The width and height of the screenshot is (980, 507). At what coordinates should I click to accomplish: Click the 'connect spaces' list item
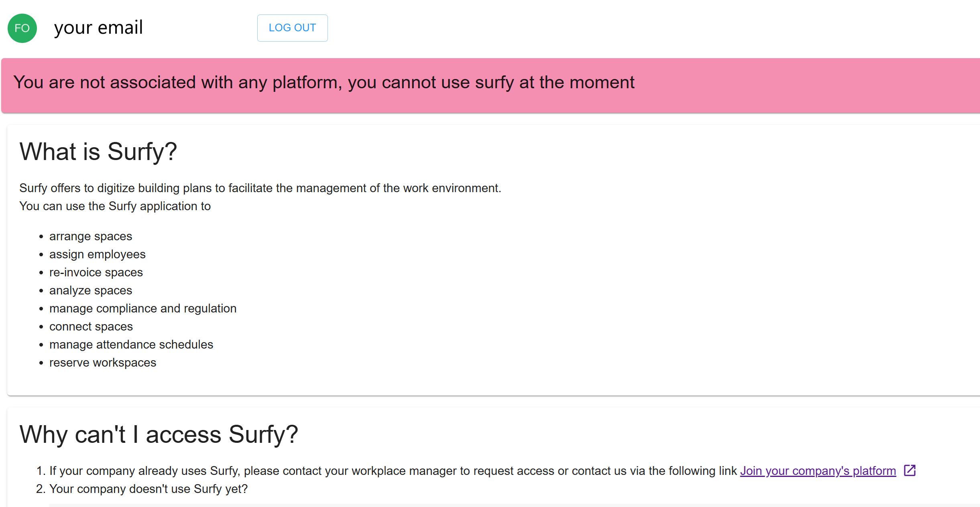91,327
